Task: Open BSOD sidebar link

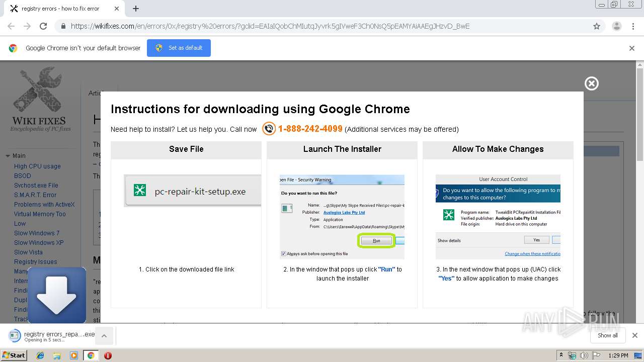Action: [x=23, y=176]
